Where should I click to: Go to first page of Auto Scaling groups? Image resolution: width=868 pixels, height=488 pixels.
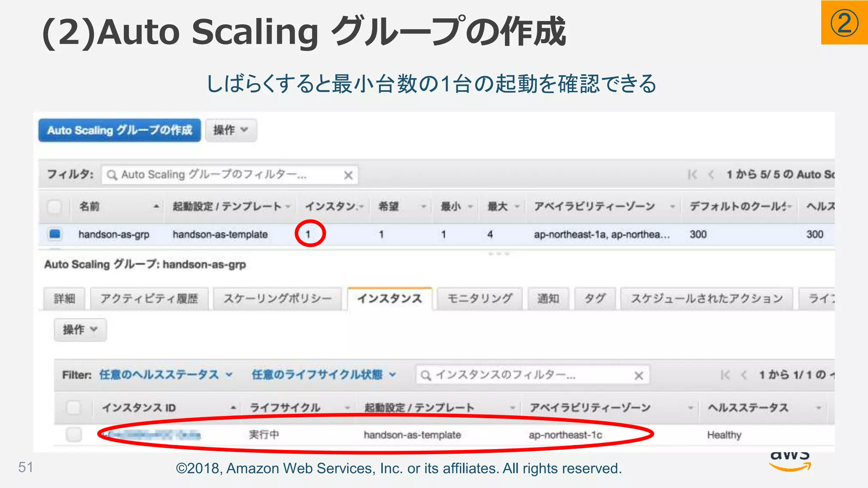pyautogui.click(x=693, y=175)
